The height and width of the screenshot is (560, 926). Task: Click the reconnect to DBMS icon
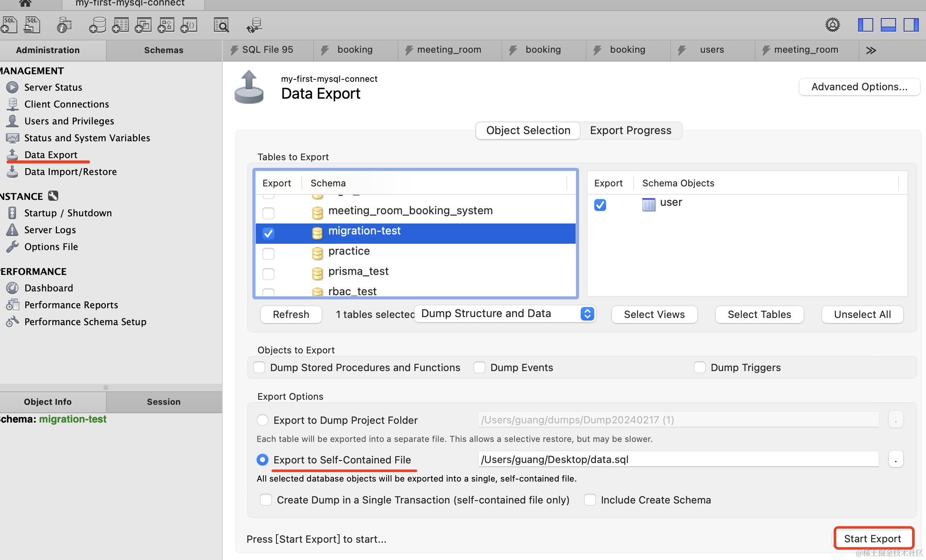(255, 25)
